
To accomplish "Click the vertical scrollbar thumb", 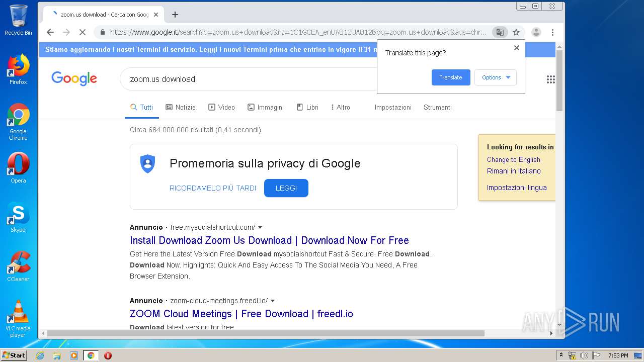I will point(559,80).
